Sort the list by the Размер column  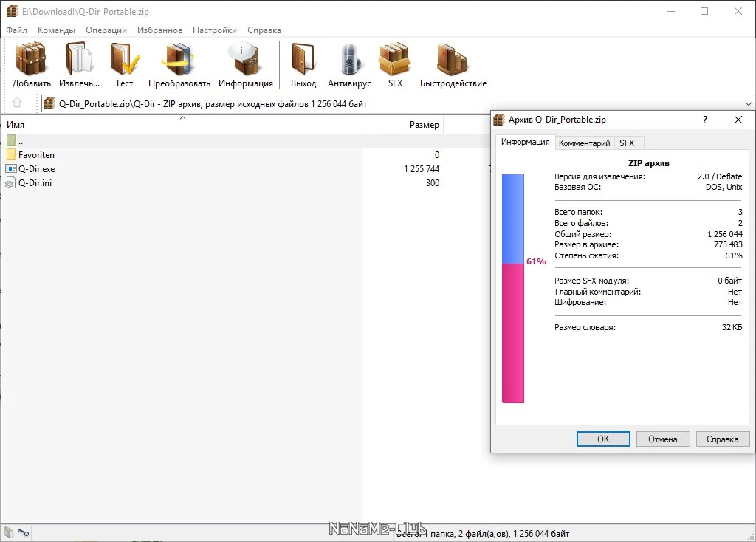[402, 124]
